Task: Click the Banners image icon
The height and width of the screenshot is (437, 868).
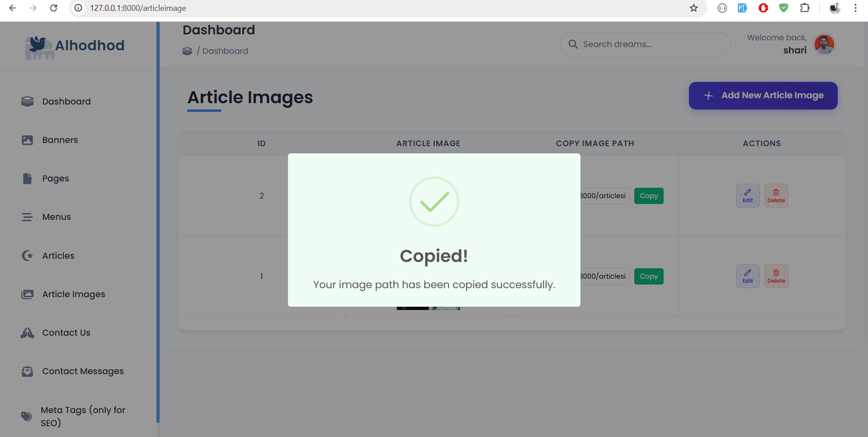Action: 27,140
